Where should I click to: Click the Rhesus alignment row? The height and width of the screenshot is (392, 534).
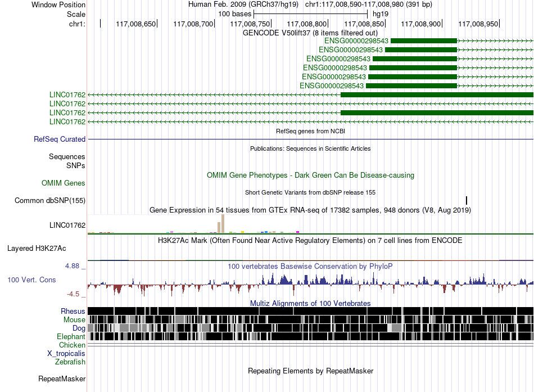coord(311,311)
